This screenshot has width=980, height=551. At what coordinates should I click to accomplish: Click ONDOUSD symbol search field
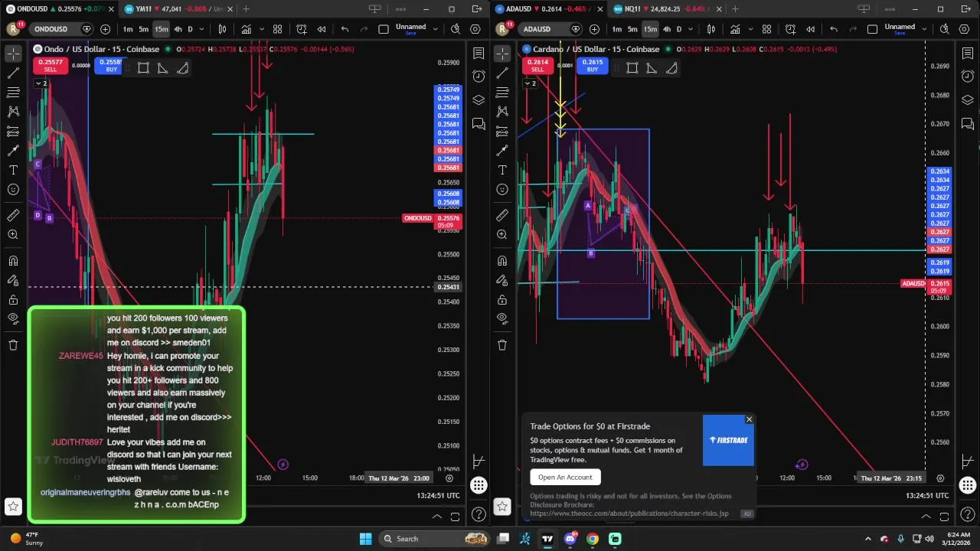60,29
